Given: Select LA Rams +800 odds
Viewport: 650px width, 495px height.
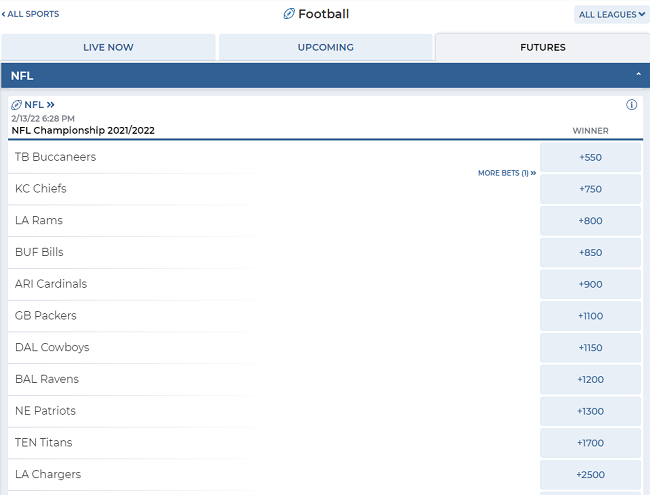Looking at the screenshot, I should tap(590, 221).
